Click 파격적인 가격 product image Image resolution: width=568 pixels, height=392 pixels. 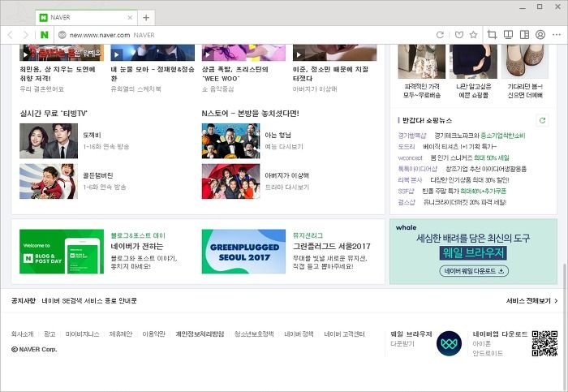(x=422, y=61)
